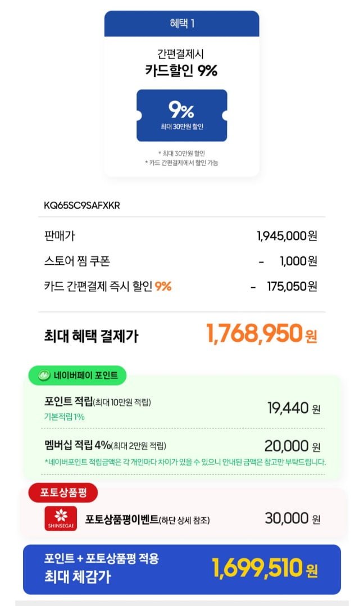Click the green 네이버포인트 적립금액 disclaimer text
The width and height of the screenshot is (364, 606).
184,462
